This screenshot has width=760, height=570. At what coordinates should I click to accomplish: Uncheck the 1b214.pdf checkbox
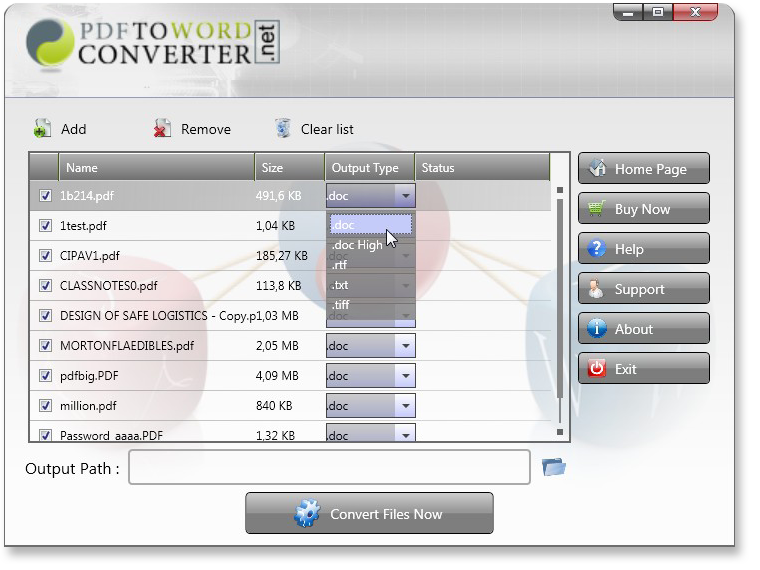click(x=45, y=196)
